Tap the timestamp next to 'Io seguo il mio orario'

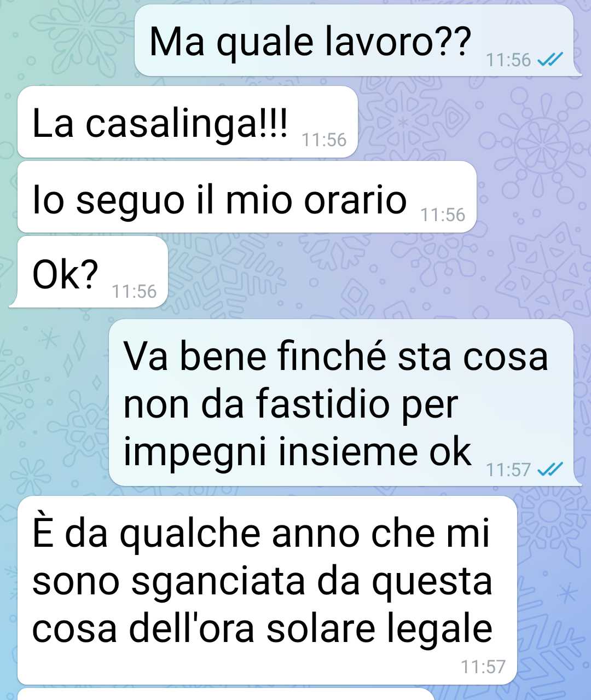443,215
